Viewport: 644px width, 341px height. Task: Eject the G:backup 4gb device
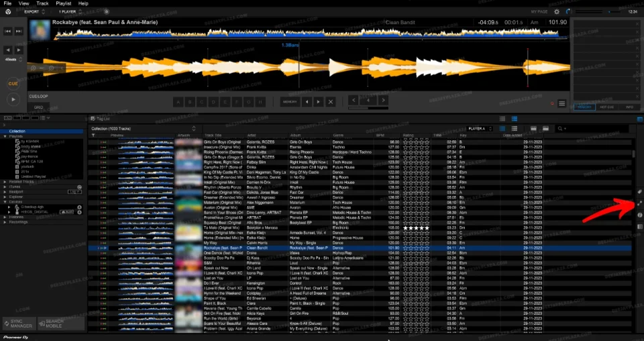(x=79, y=207)
